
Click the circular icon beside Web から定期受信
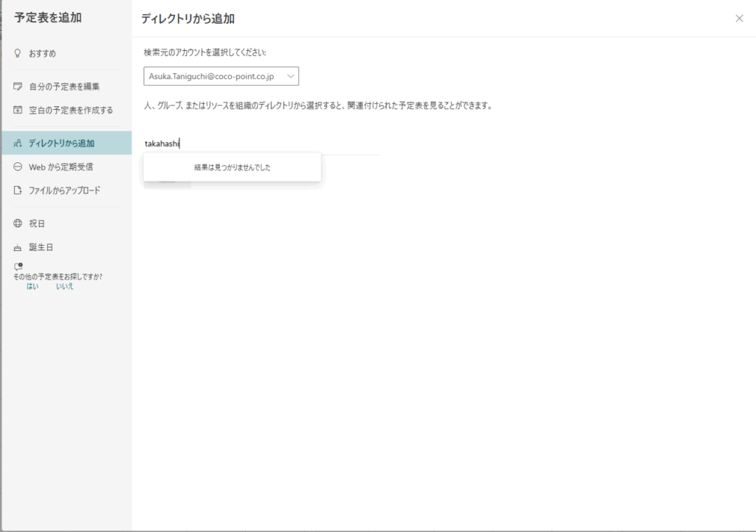pos(18,167)
